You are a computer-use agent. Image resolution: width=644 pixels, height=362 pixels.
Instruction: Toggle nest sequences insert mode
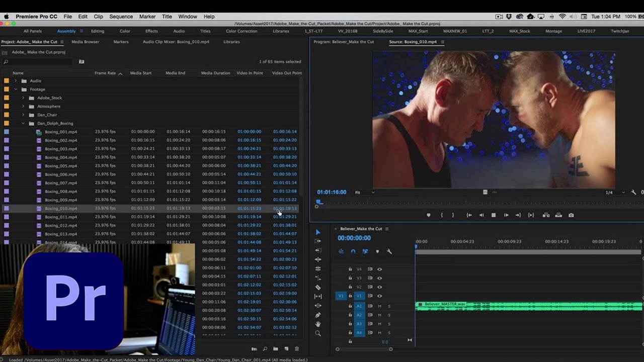[x=341, y=251]
